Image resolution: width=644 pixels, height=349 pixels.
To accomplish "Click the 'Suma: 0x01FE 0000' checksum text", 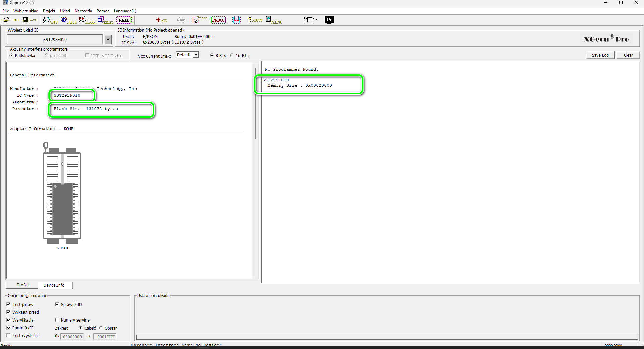I will [x=194, y=37].
